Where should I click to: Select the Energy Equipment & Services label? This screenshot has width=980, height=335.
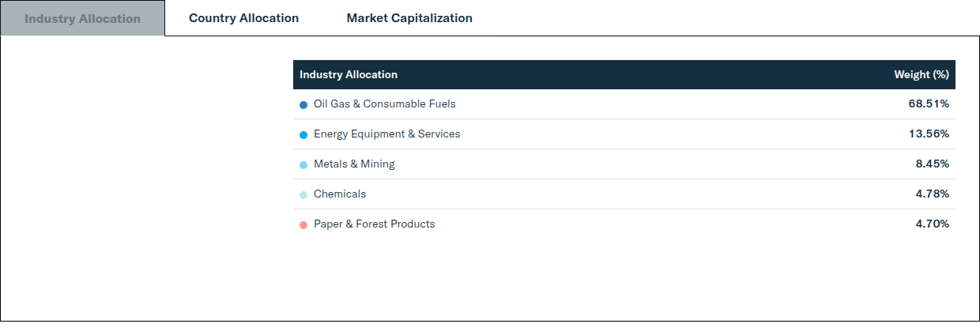click(x=386, y=134)
